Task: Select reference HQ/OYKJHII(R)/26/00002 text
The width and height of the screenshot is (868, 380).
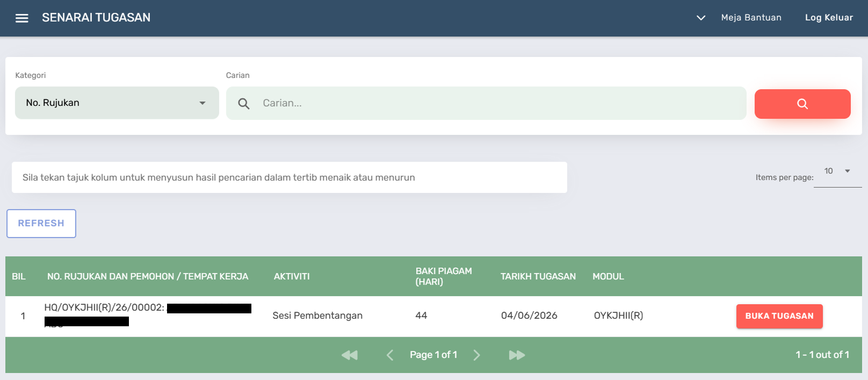Action: (104, 307)
